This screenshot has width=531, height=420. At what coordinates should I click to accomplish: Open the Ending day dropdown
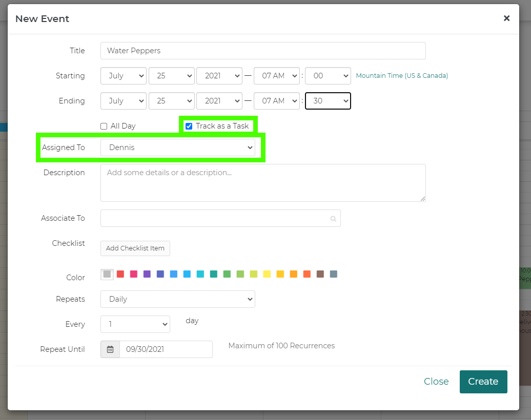tap(172, 101)
